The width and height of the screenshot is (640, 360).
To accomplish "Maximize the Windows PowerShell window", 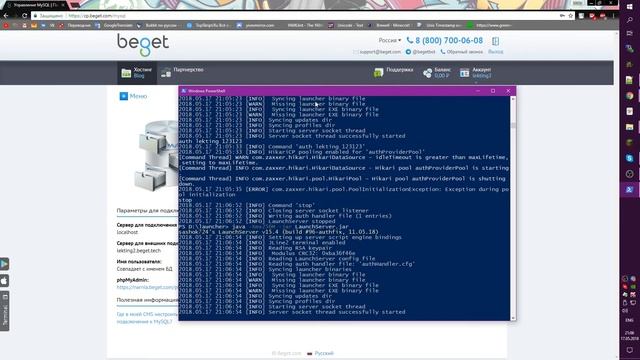I will 493,91.
